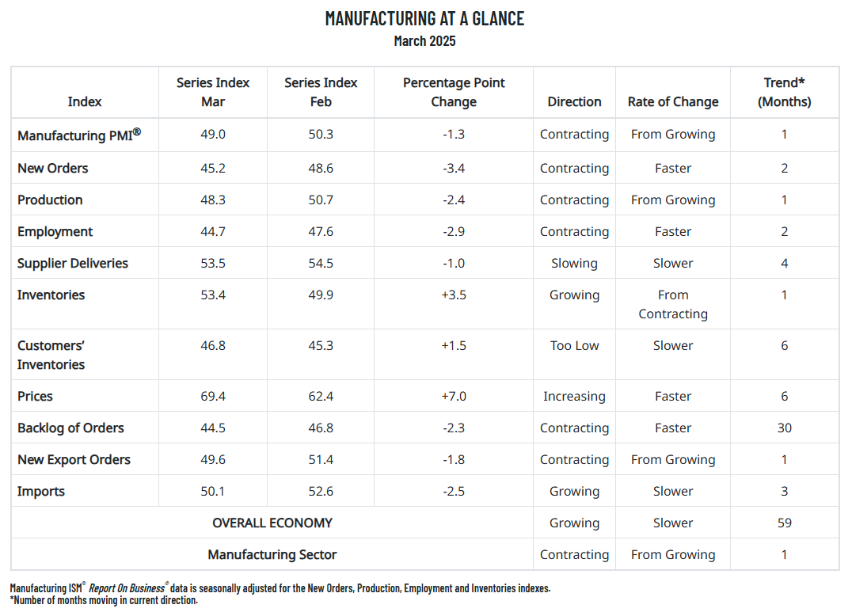Click the Prices March value 69.4
Viewport: 852px width, 616px height.
tap(213, 397)
